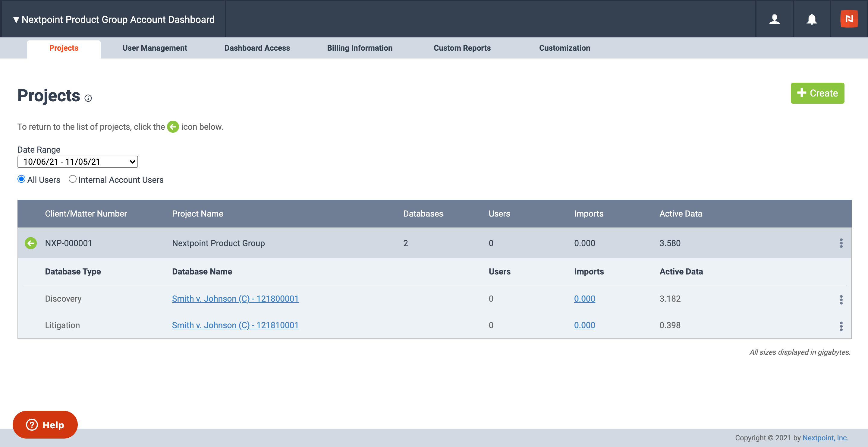Screen dimensions: 868x447
Task: Click the green back arrow beside NXP-000001
Action: click(x=31, y=243)
